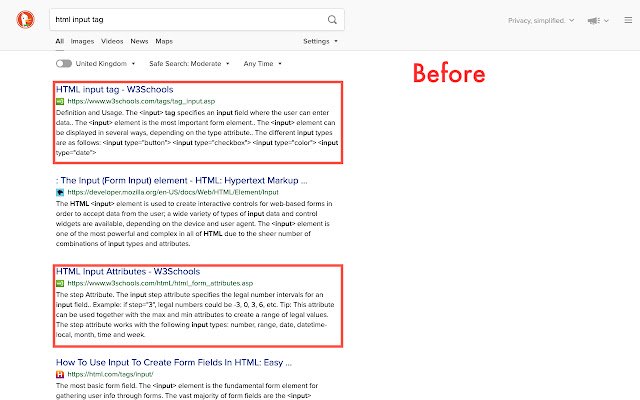The height and width of the screenshot is (400, 640).
Task: Click the snippet starting 'The step Attribute'
Action: click(195, 315)
